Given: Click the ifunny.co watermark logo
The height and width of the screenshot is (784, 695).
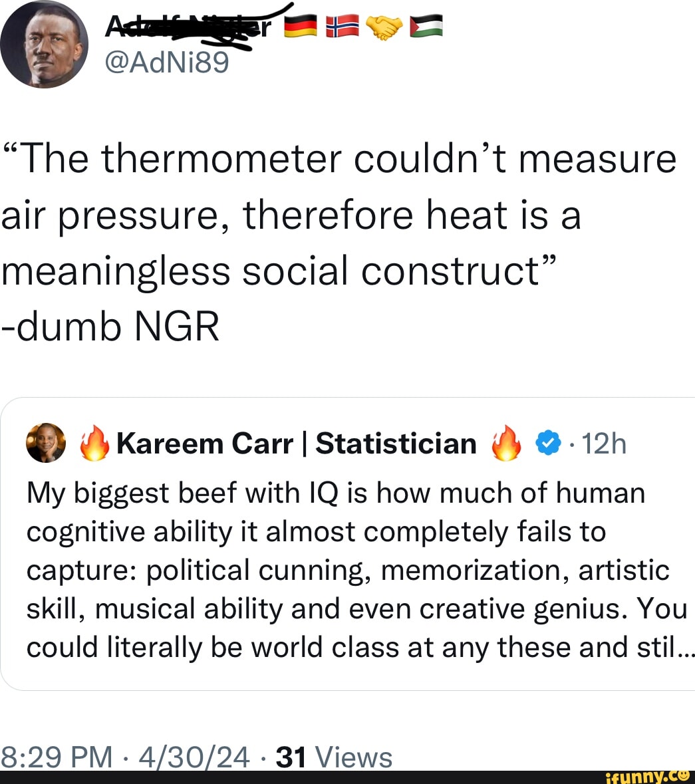Looking at the screenshot, I should pyautogui.click(x=648, y=776).
